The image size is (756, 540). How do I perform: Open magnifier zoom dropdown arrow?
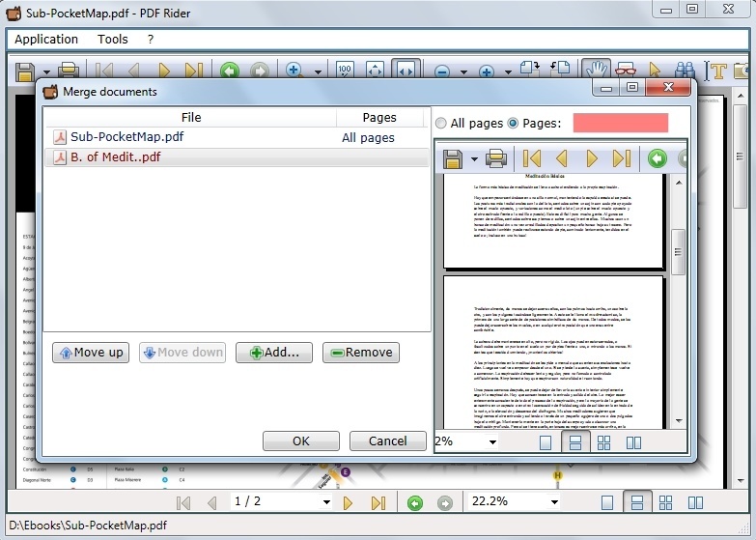pos(318,72)
